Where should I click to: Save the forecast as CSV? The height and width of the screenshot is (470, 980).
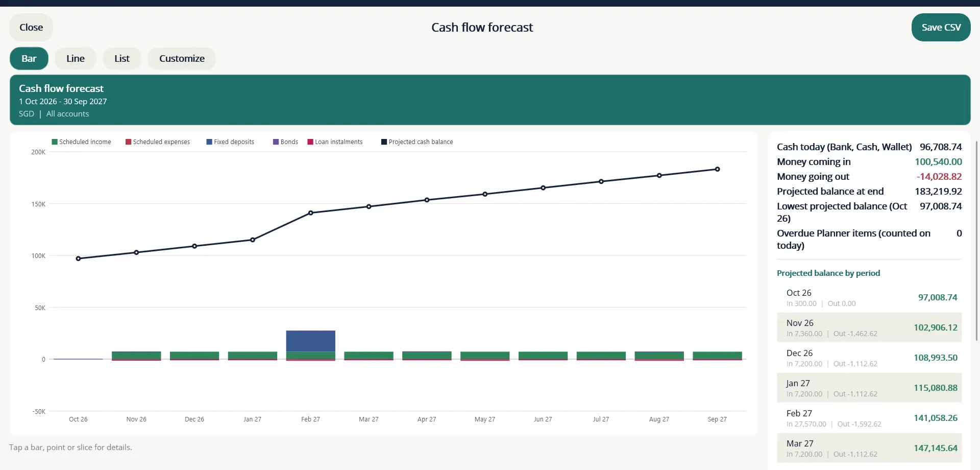[x=941, y=28]
